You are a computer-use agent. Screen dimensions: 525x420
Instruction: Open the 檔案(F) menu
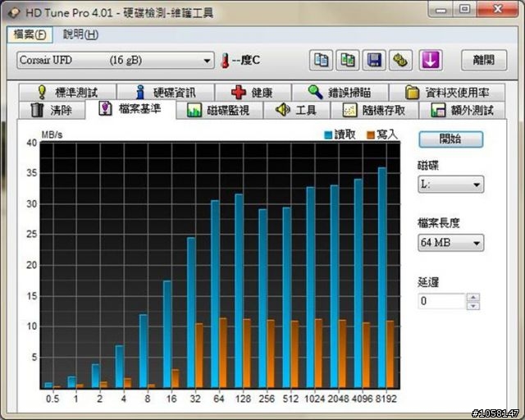30,34
